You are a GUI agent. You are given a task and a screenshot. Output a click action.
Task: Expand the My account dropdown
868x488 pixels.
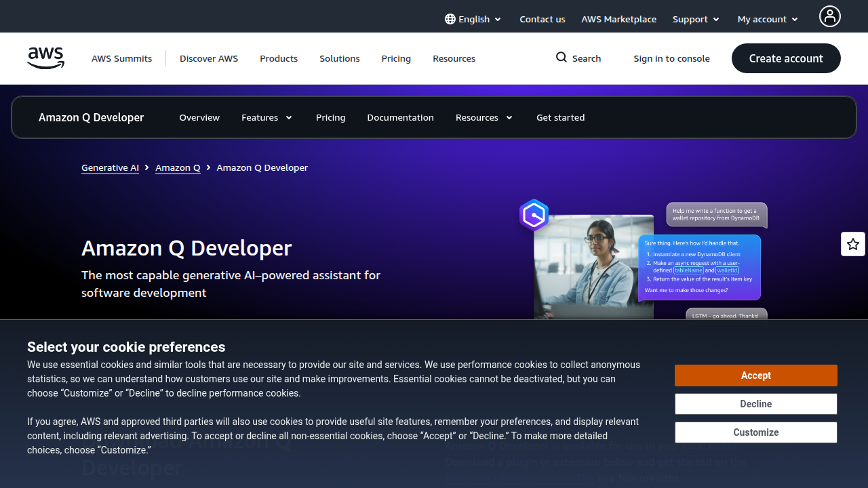click(x=768, y=19)
